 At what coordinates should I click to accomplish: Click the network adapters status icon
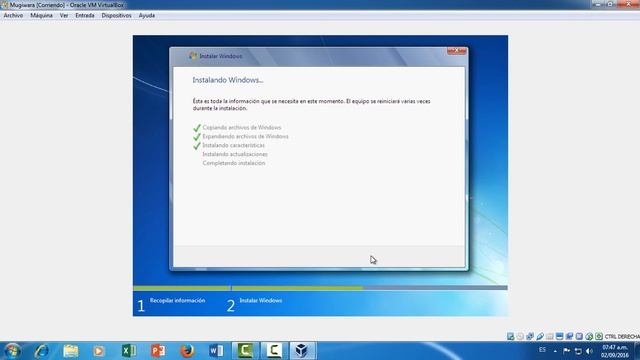(x=530, y=336)
